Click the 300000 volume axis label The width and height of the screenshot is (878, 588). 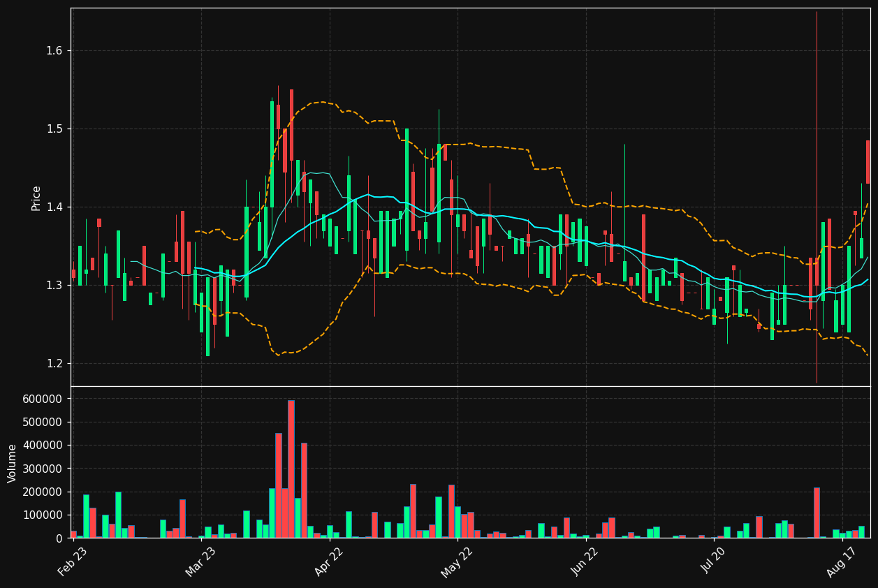pos(43,469)
